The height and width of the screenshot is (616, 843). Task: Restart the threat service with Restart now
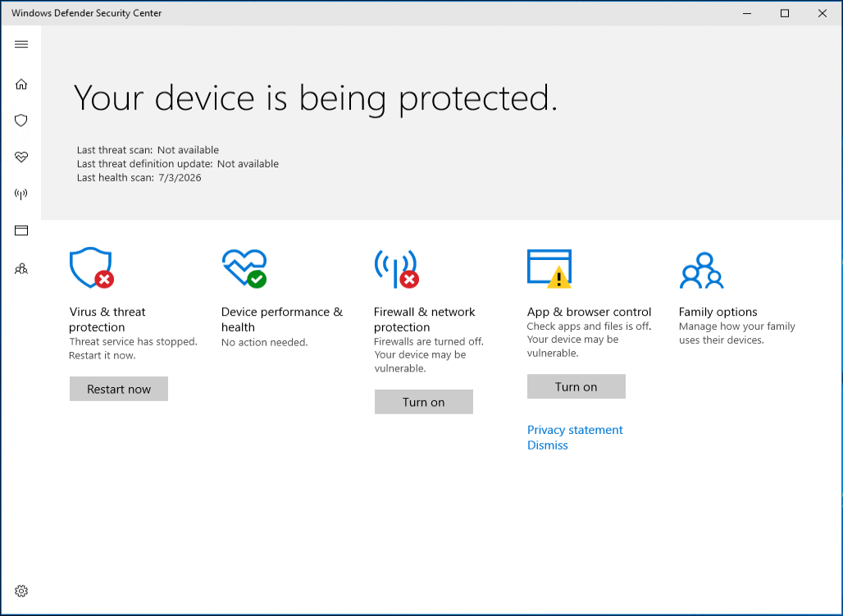[x=119, y=389]
